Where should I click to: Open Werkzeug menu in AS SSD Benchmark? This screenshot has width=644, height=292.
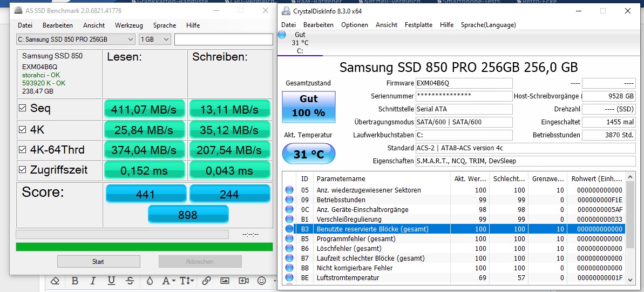click(x=129, y=25)
